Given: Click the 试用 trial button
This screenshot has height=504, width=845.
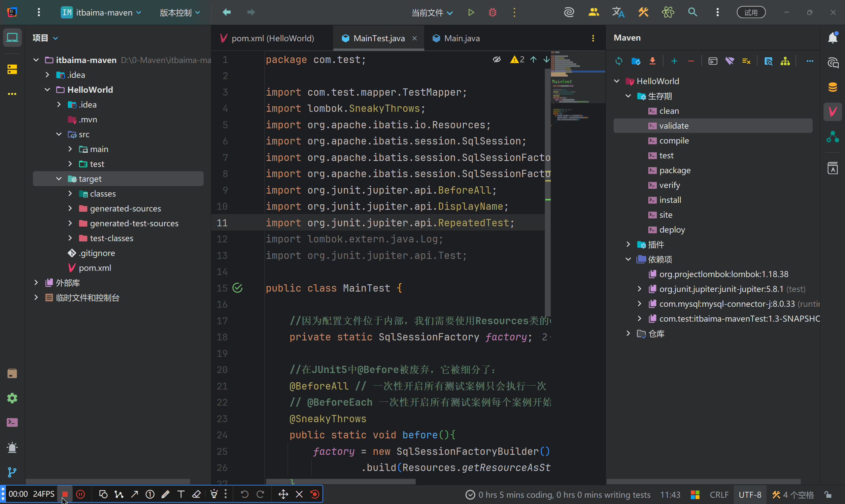Looking at the screenshot, I should (751, 13).
